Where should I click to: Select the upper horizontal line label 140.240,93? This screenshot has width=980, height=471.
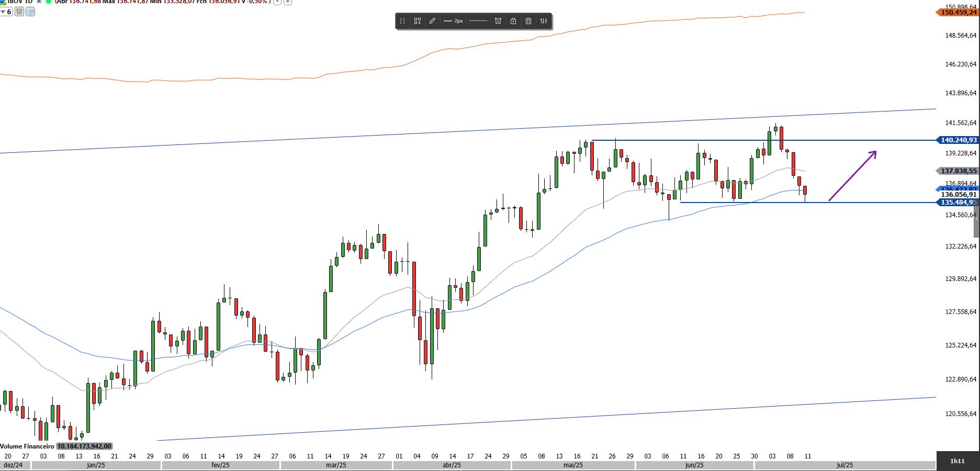point(956,140)
